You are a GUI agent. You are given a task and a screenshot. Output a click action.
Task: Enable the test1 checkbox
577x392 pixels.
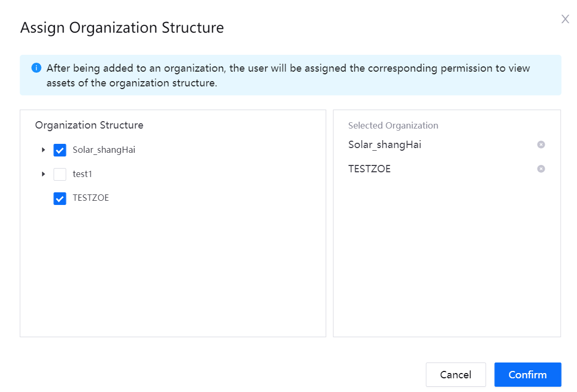pos(60,174)
